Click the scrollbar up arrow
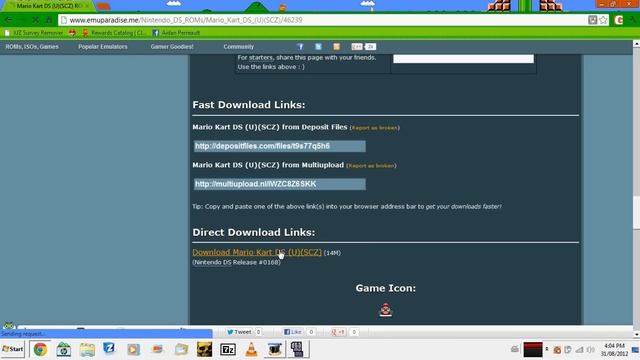 [636, 43]
